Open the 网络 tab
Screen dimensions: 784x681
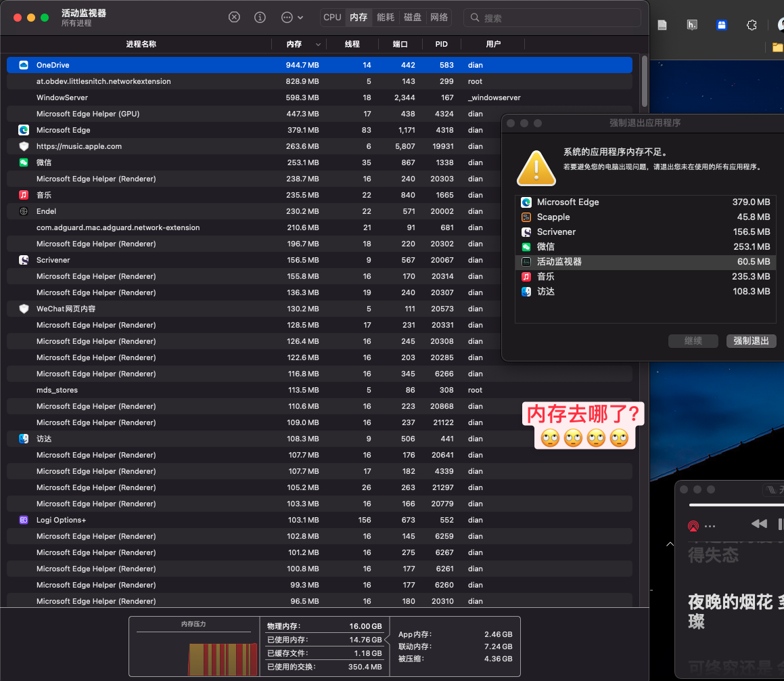[439, 18]
